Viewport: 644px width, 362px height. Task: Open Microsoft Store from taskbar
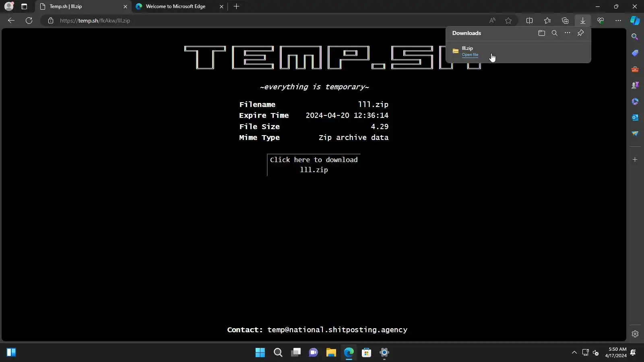pyautogui.click(x=366, y=353)
